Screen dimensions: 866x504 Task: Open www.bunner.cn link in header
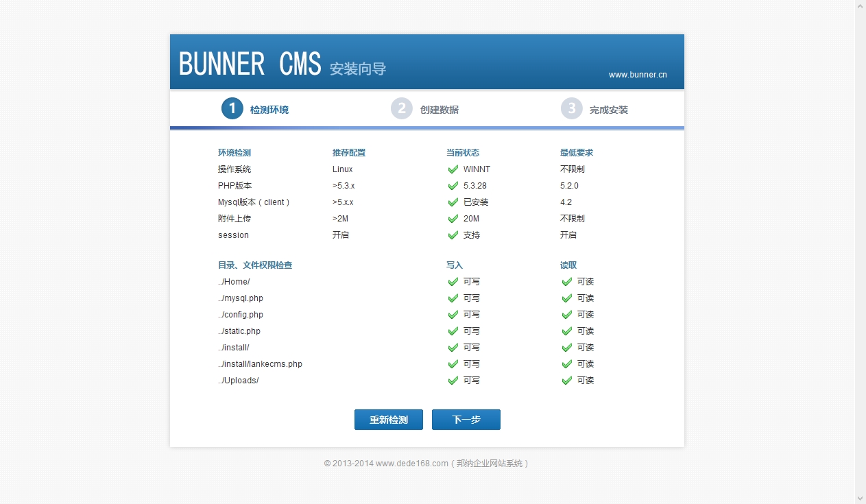tap(638, 75)
